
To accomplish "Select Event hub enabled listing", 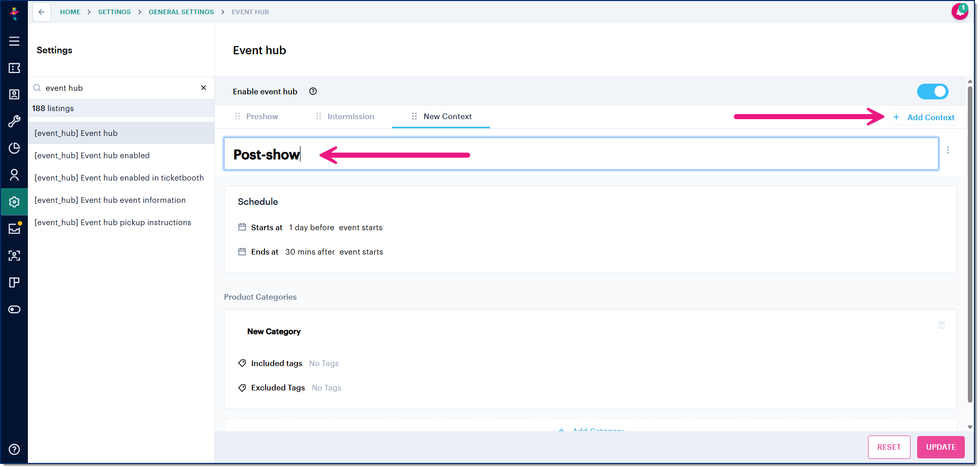I will [121, 155].
